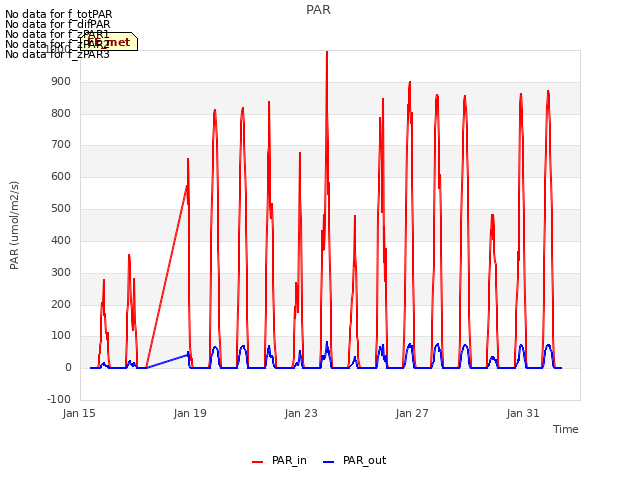
Task: Click the PAR chart title
Action: [318, 10]
